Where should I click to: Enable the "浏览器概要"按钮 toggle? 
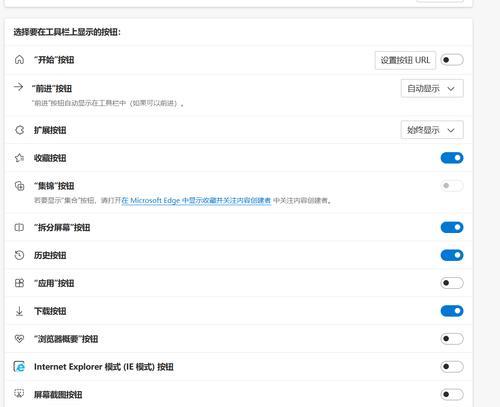point(452,339)
